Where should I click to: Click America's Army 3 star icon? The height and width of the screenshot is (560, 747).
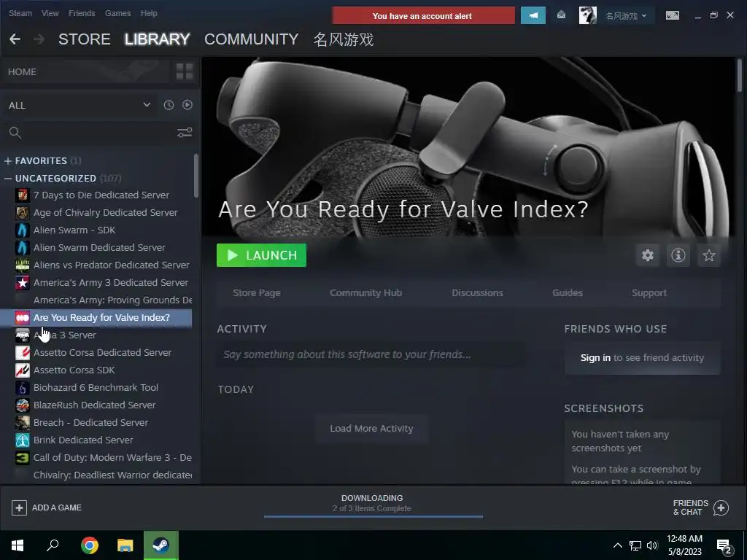pos(23,283)
